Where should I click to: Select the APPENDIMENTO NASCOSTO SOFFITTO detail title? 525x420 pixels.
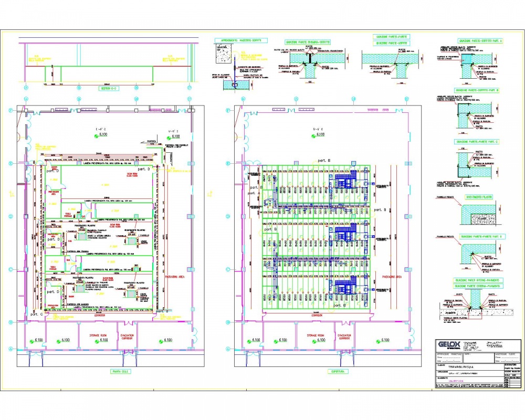pyautogui.click(x=241, y=40)
